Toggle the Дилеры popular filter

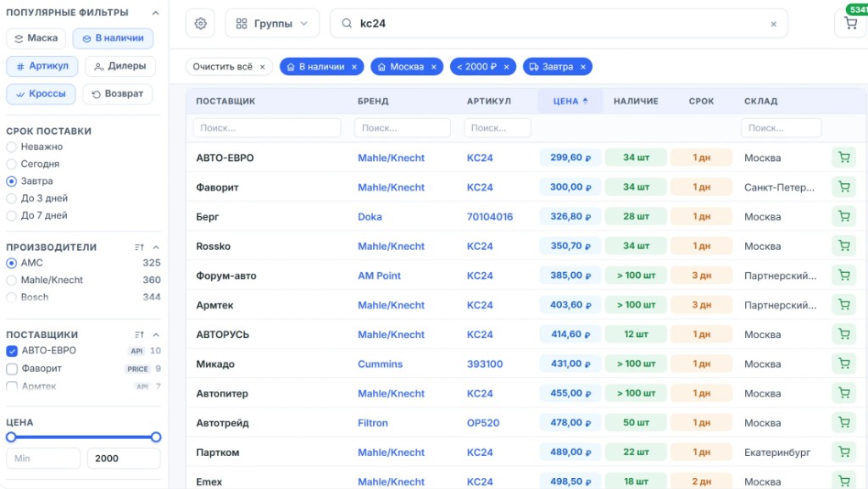[120, 66]
